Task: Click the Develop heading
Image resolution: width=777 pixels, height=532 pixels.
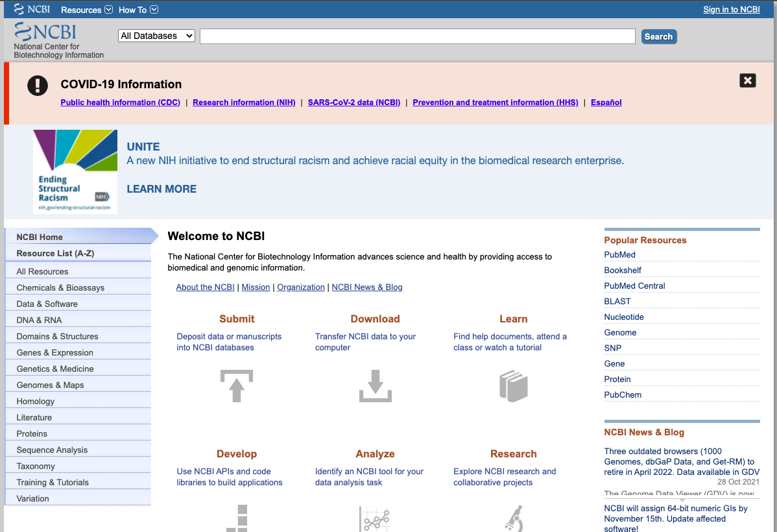Action: pyautogui.click(x=237, y=453)
